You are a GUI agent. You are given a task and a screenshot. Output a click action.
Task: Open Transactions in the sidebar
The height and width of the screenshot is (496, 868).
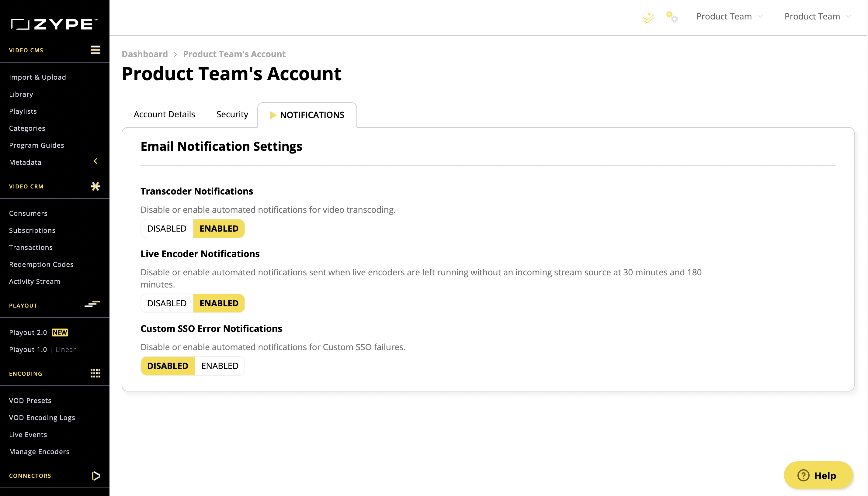(31, 247)
